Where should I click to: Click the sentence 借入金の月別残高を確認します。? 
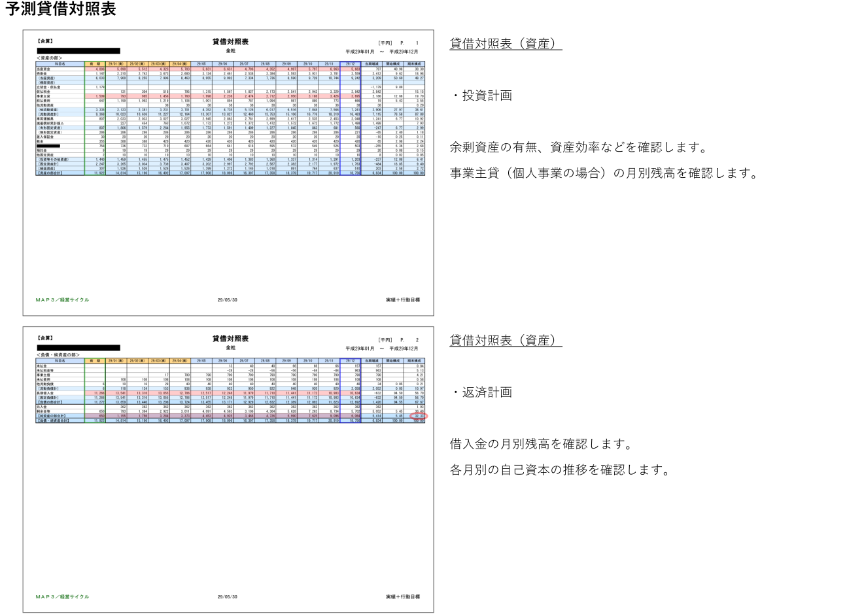tap(541, 444)
